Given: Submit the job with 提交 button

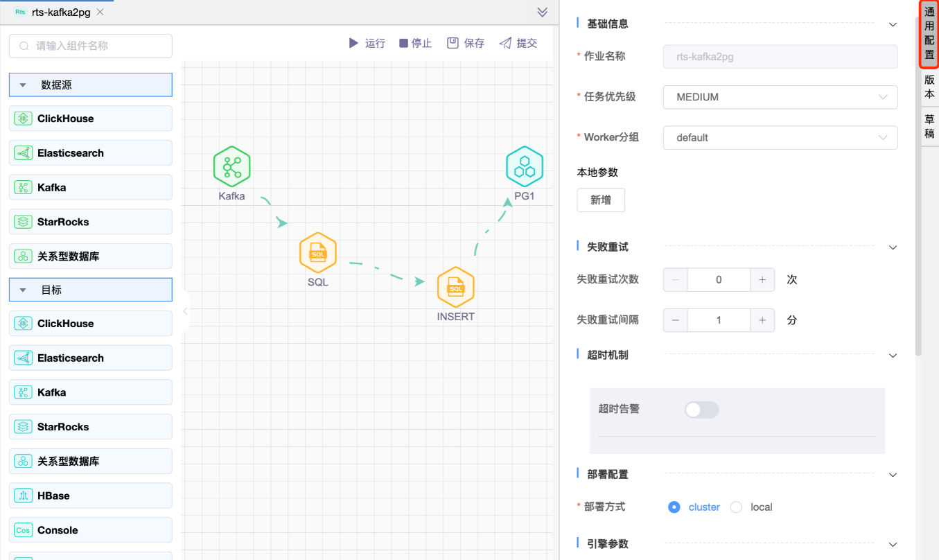Looking at the screenshot, I should click(x=518, y=43).
